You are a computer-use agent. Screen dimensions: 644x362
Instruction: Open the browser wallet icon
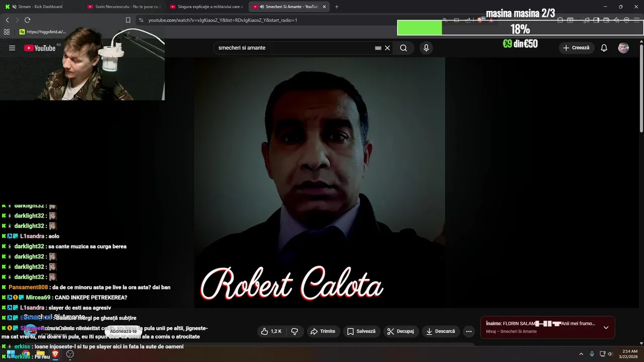coord(606,20)
